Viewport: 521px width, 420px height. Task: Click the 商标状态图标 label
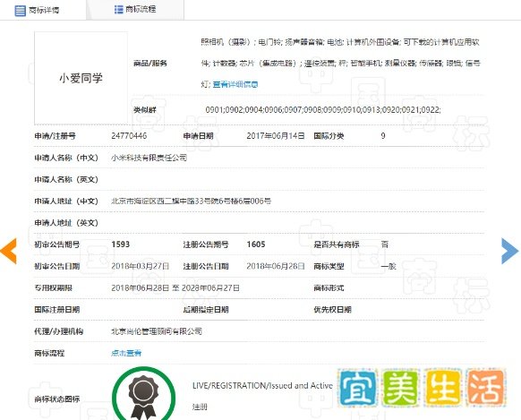point(56,399)
